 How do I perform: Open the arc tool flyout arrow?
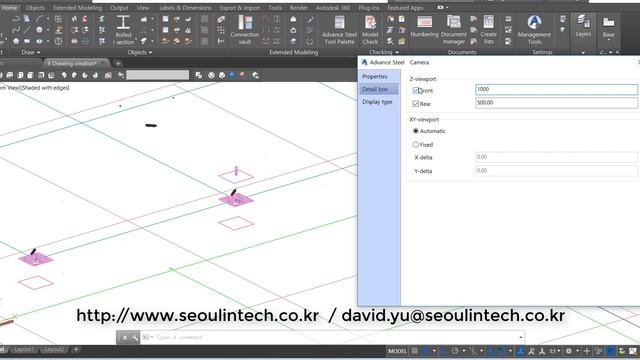[48, 19]
